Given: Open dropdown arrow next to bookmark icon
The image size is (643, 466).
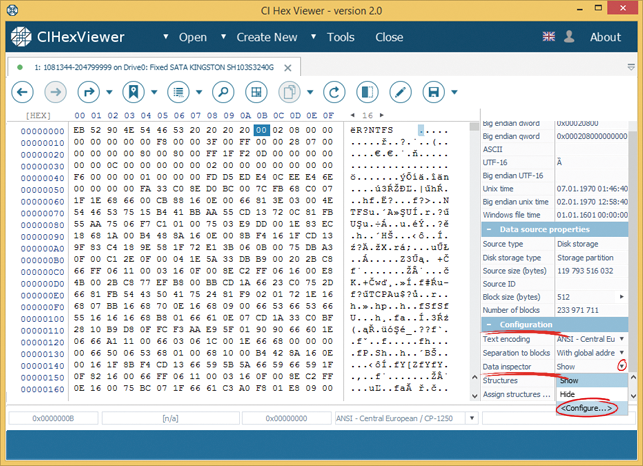Looking at the screenshot, I should tap(154, 92).
